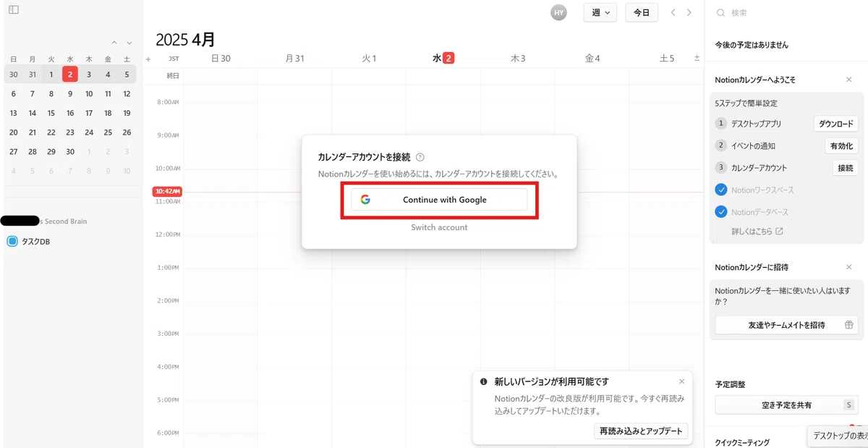Toggle the left sidebar panel icon
The width and height of the screenshot is (868, 448).
[x=13, y=9]
